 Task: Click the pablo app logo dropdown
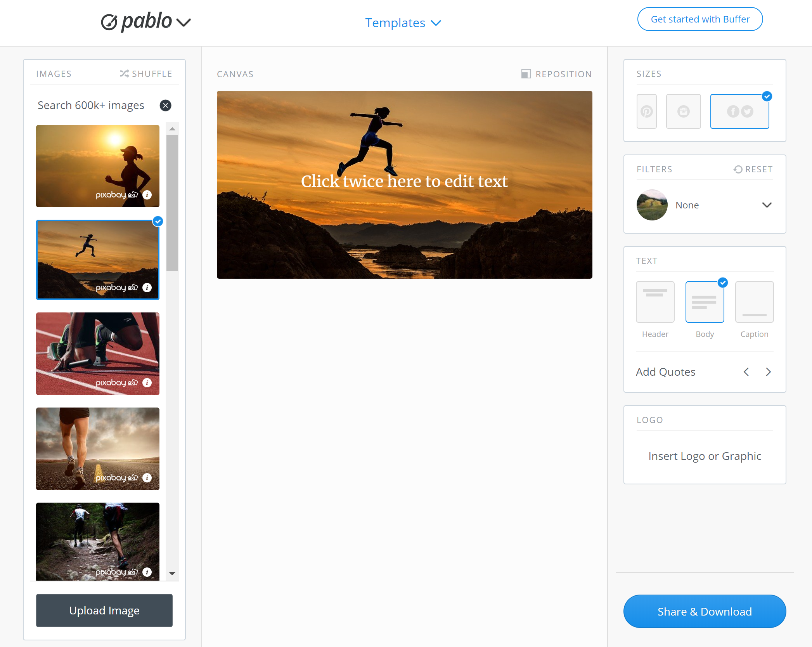pos(184,23)
